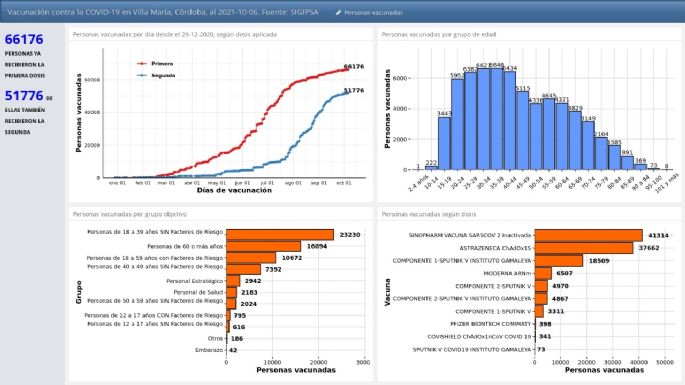Viewport: 685px width, 385px height.
Task: Click the 3149 label above the 70-74 bar
Action: click(588, 118)
